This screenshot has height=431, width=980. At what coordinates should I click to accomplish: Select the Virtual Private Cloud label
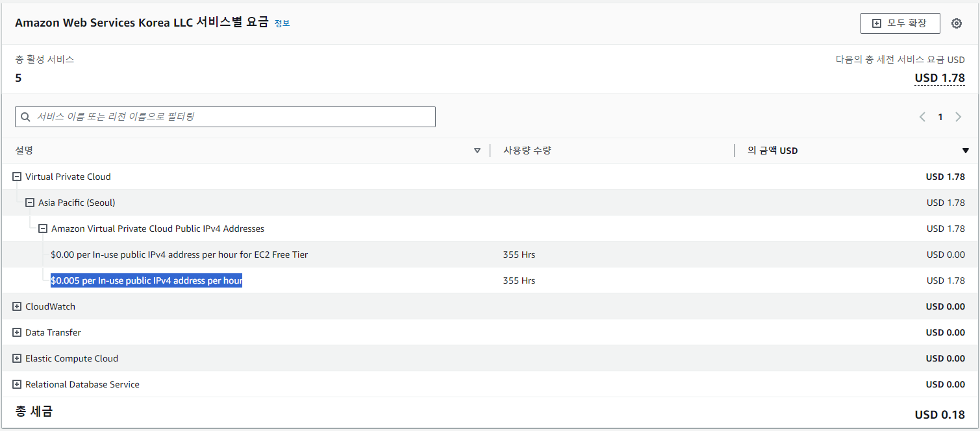[68, 177]
